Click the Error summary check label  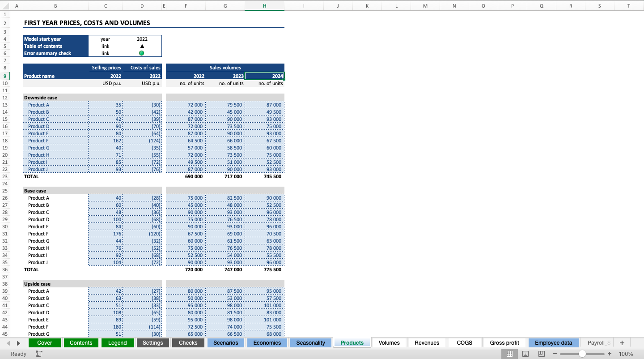coord(55,53)
